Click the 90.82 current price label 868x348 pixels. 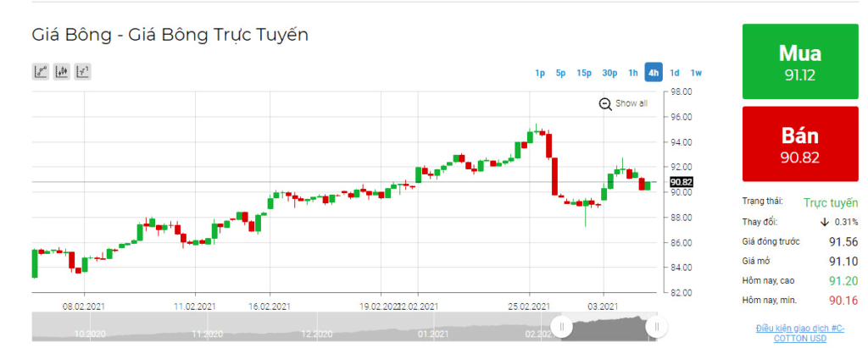[x=682, y=182]
